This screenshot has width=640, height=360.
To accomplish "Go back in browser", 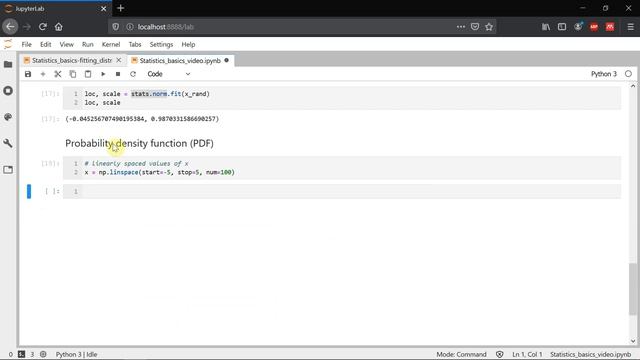I will (10, 27).
